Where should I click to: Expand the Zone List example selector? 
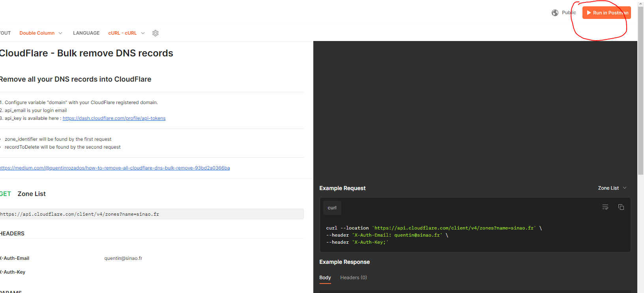[x=612, y=188]
